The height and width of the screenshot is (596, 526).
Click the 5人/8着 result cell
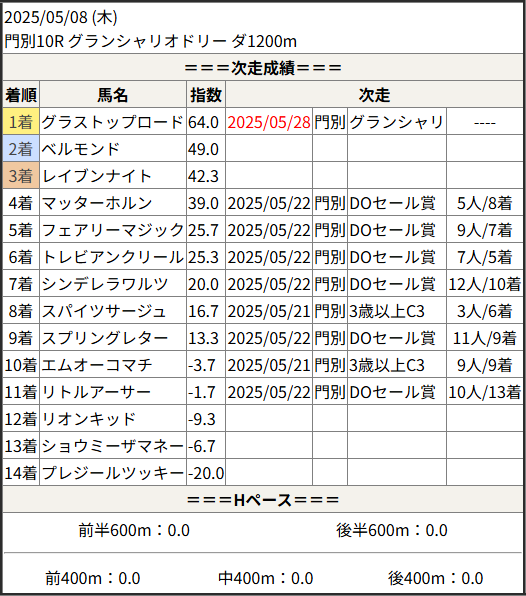485,203
